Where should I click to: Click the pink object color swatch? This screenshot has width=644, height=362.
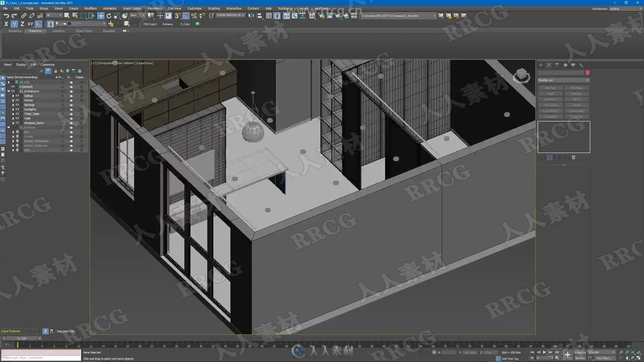click(587, 73)
